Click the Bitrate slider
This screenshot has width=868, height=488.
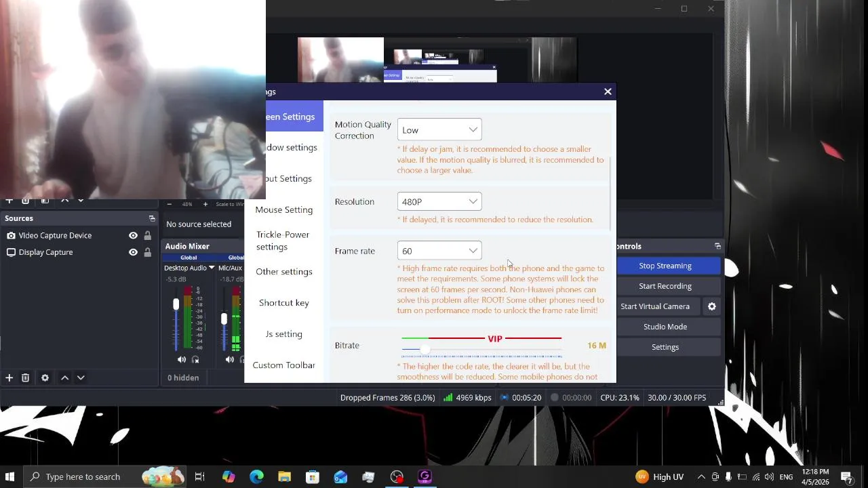point(481,350)
